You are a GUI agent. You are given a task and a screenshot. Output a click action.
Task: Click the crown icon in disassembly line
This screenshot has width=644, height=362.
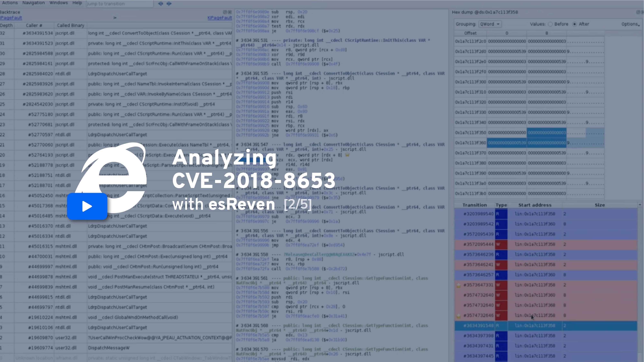(347, 155)
